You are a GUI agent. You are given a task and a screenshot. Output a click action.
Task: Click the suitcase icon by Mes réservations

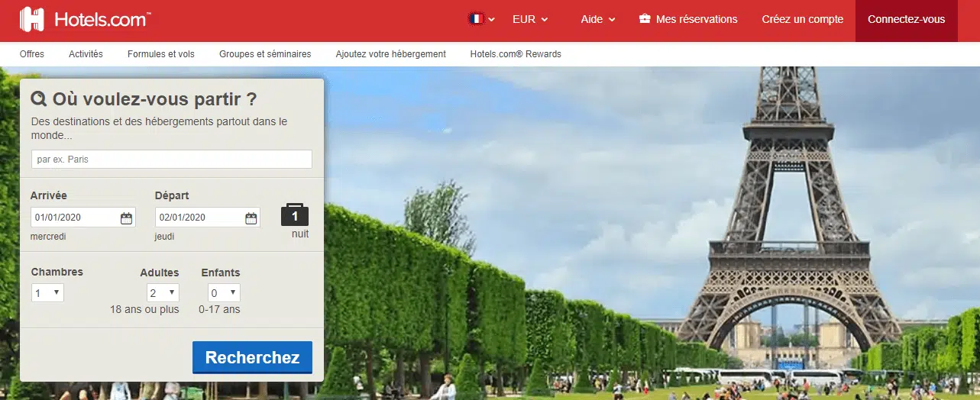click(x=645, y=19)
